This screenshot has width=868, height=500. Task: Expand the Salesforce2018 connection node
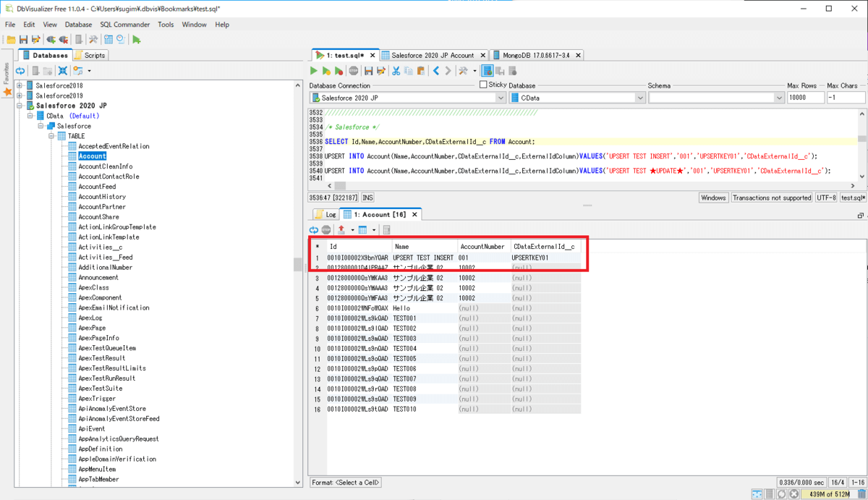tap(20, 85)
